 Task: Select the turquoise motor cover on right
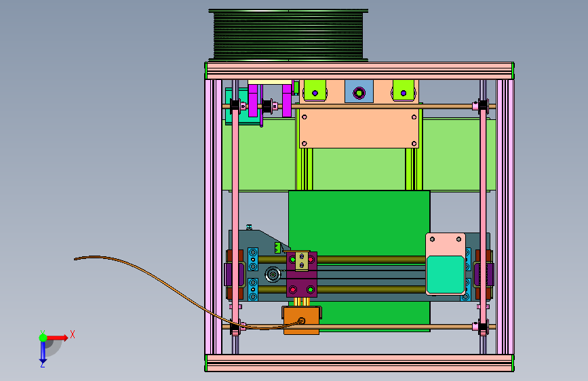tap(445, 274)
